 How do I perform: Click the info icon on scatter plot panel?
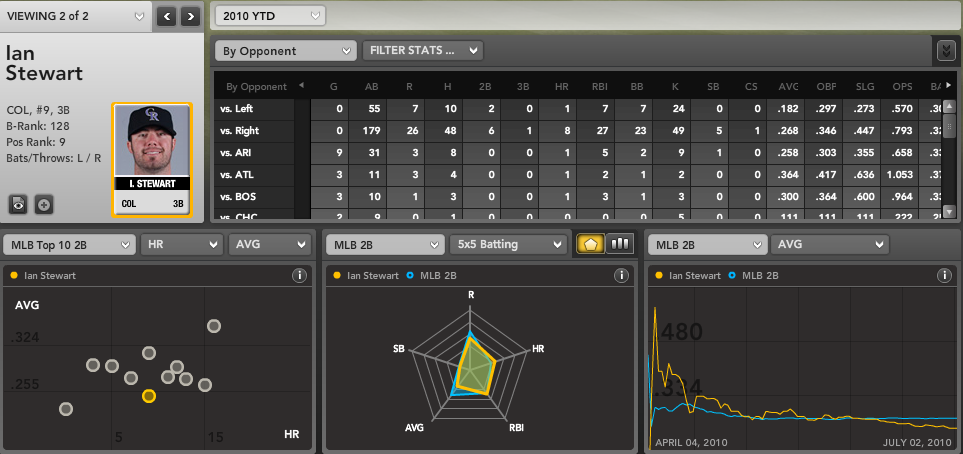298,275
